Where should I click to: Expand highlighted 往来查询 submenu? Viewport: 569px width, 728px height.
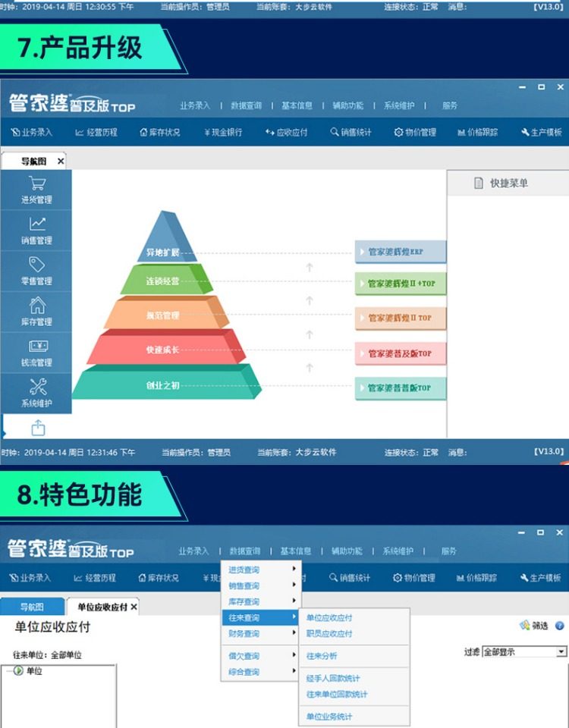point(262,617)
